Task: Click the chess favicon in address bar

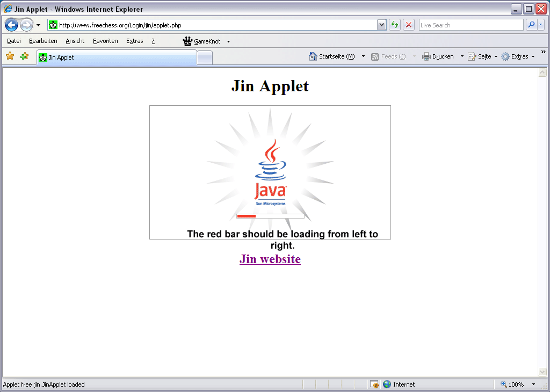Action: (x=53, y=25)
